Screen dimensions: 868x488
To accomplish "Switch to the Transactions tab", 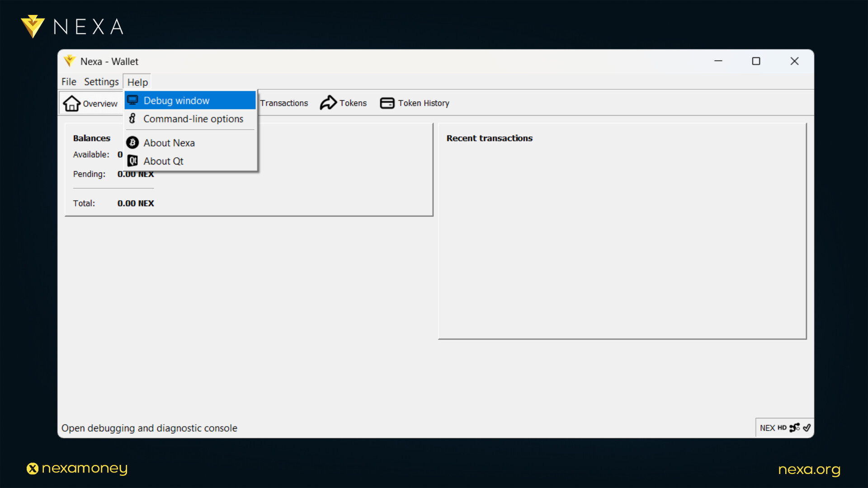I will [284, 103].
